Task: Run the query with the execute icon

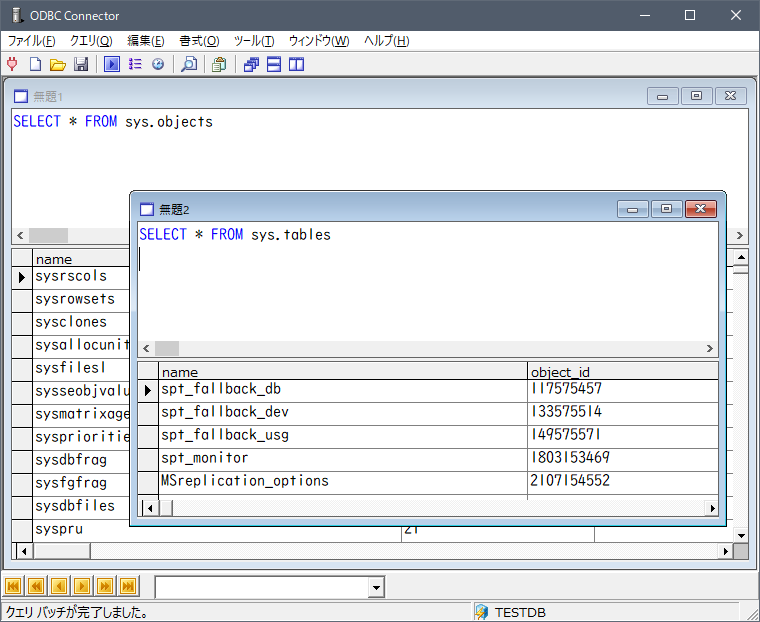Action: [112, 64]
